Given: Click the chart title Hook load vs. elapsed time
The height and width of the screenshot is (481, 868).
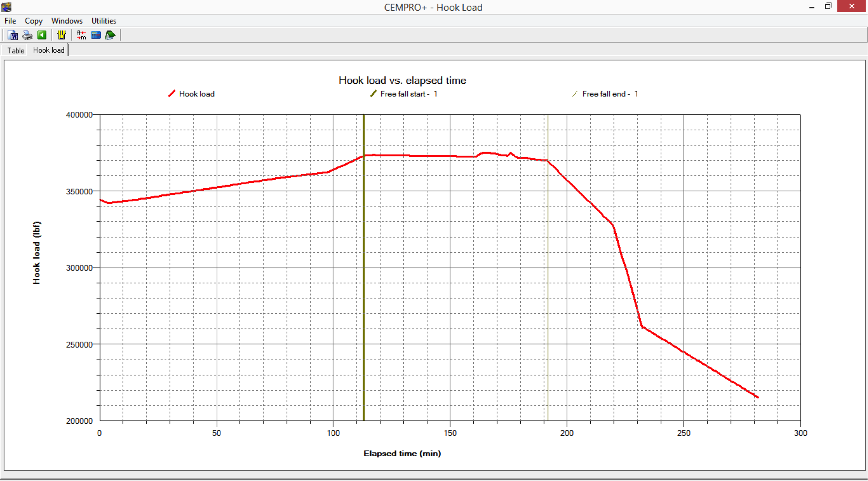Looking at the screenshot, I should pyautogui.click(x=402, y=81).
